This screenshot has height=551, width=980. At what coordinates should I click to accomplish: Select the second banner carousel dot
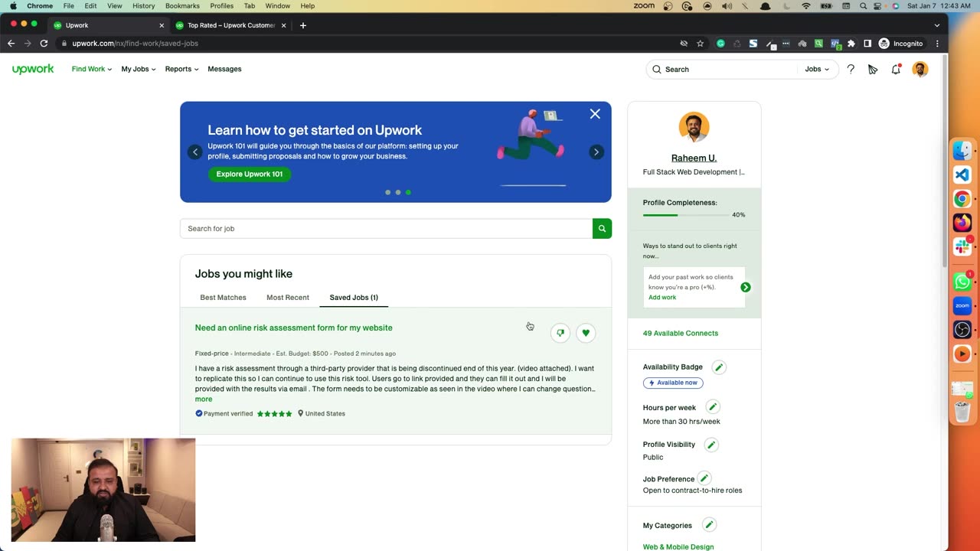coord(398,192)
